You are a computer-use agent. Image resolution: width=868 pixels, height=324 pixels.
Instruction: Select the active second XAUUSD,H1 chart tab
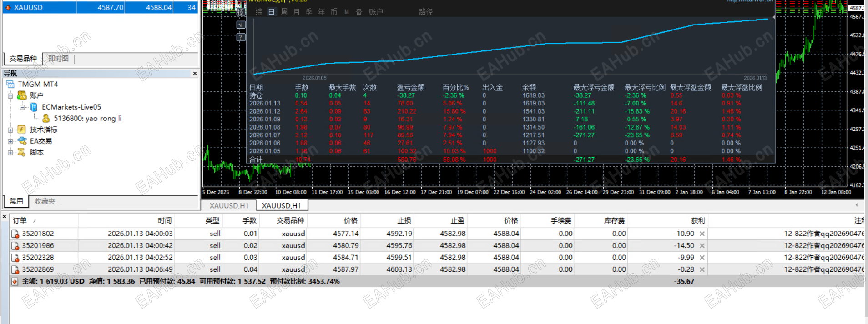(281, 206)
